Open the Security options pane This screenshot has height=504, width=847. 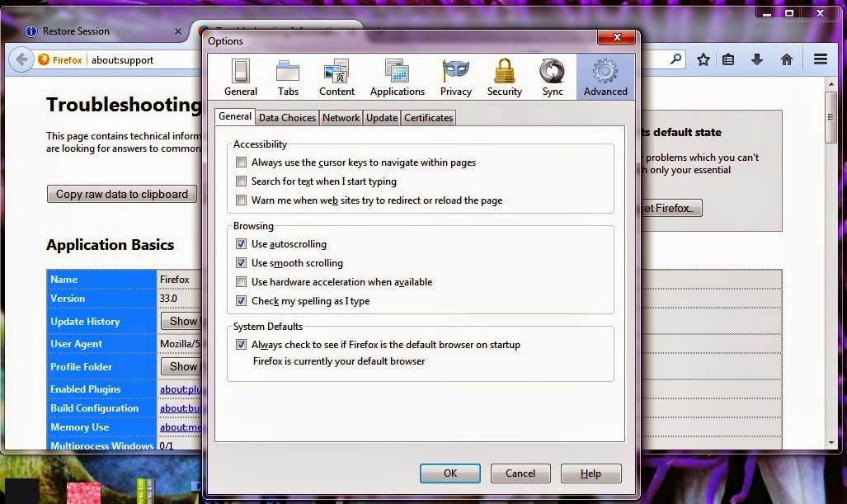pyautogui.click(x=505, y=78)
